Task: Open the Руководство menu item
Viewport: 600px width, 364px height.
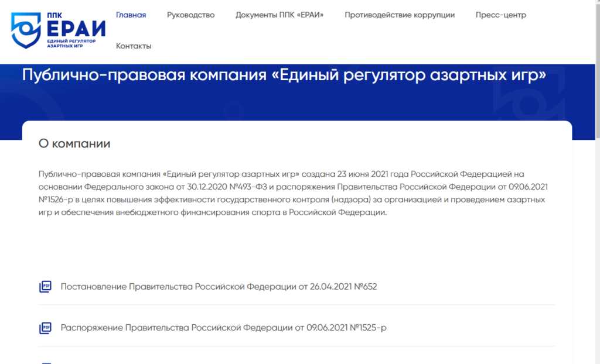Action: pyautogui.click(x=190, y=15)
